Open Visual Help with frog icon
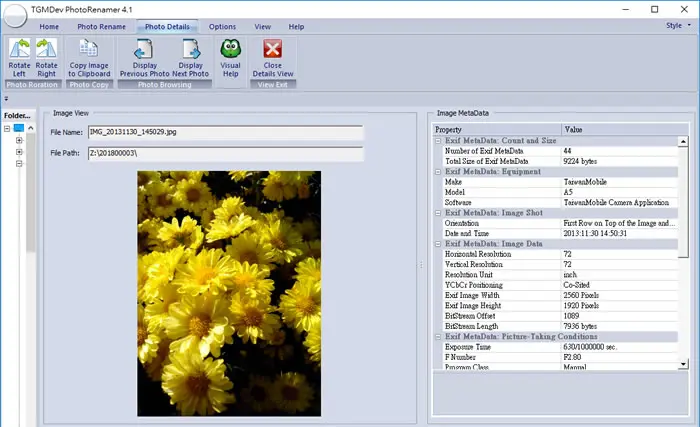The height and width of the screenshot is (427, 700). pos(230,58)
